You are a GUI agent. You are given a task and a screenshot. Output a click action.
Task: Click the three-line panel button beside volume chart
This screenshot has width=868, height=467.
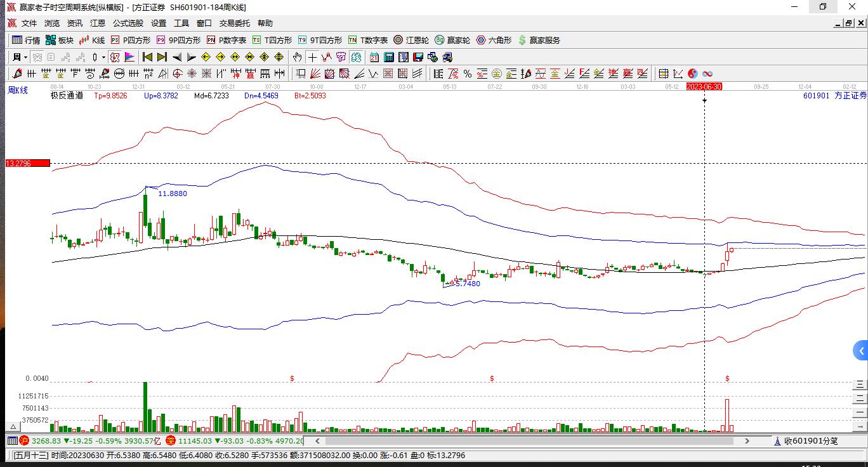(x=859, y=385)
